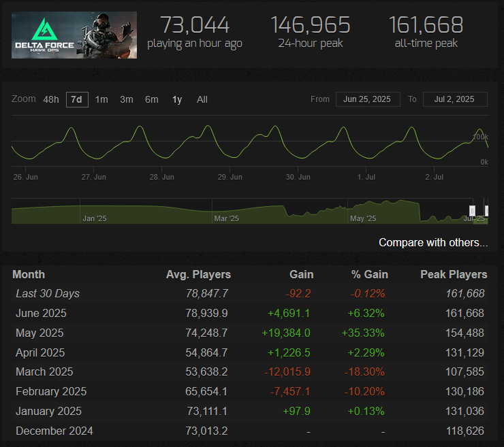Click March 2025 peak players 107,585
The height and width of the screenshot is (447, 504).
464,372
